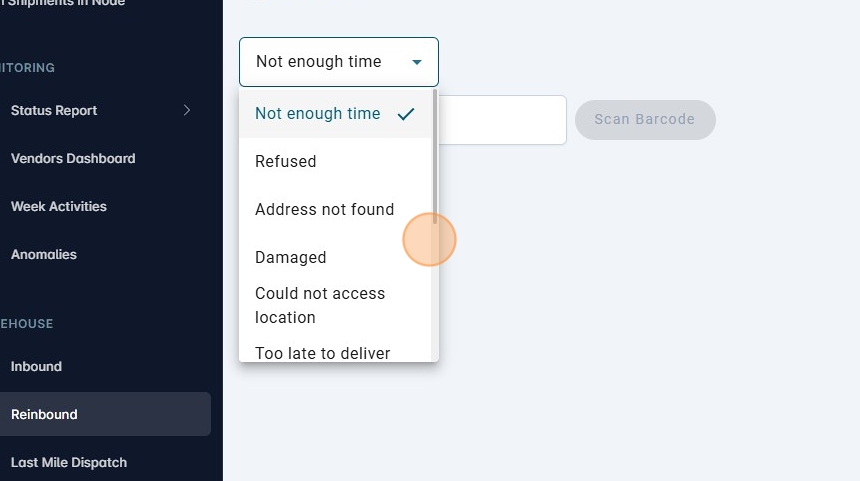The height and width of the screenshot is (481, 860).
Task: Expand the Status Report chevron
Action: [187, 110]
